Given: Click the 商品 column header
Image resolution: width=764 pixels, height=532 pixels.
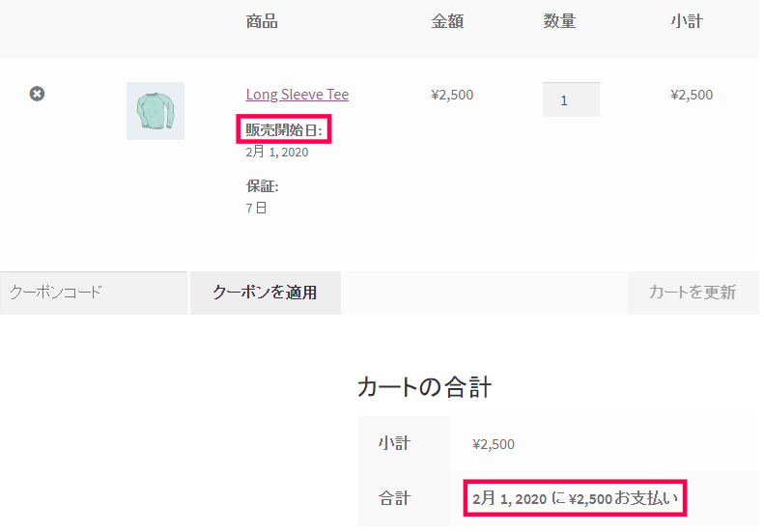Looking at the screenshot, I should click(x=262, y=21).
